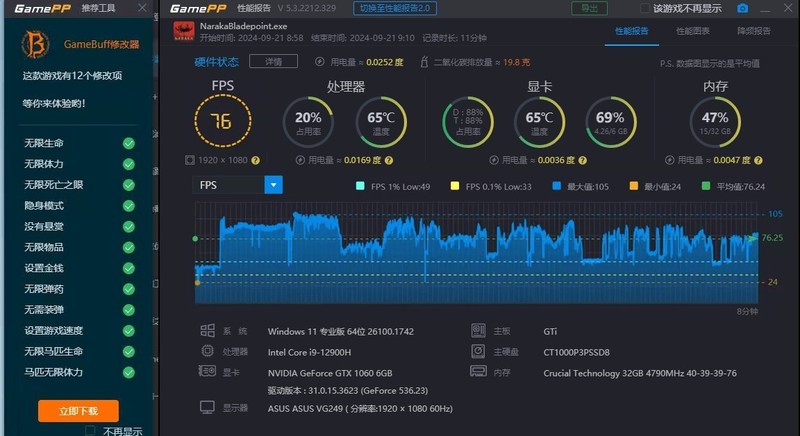Click the CPU temperature 65°C gauge
The image size is (800, 436).
(381, 122)
